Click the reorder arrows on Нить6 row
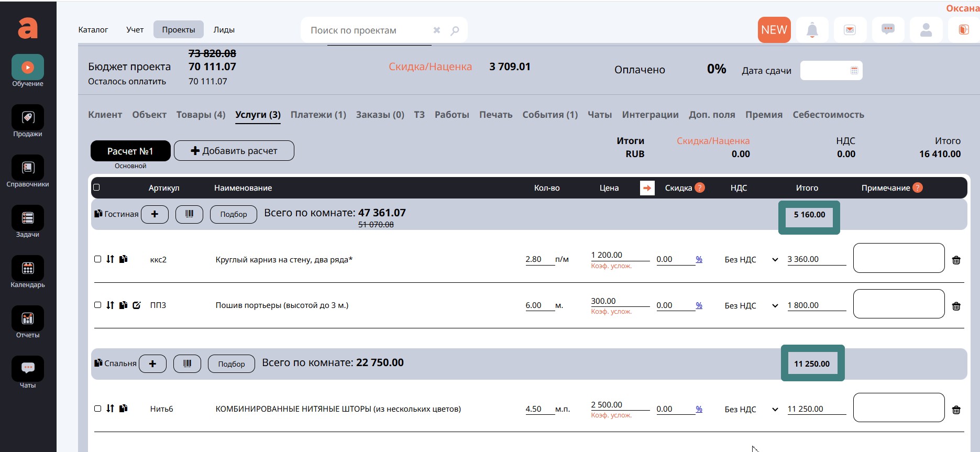980x452 pixels. tap(110, 409)
